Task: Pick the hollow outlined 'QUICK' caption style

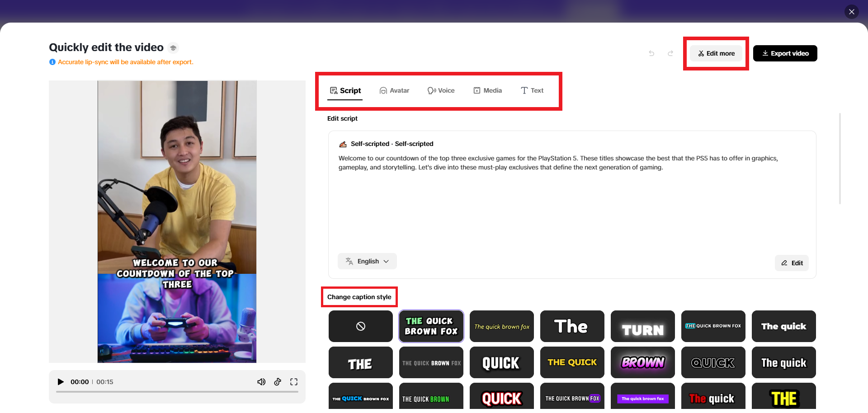Action: tap(713, 362)
